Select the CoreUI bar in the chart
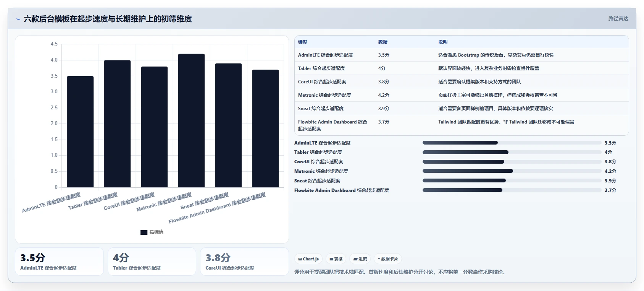 pyautogui.click(x=154, y=127)
